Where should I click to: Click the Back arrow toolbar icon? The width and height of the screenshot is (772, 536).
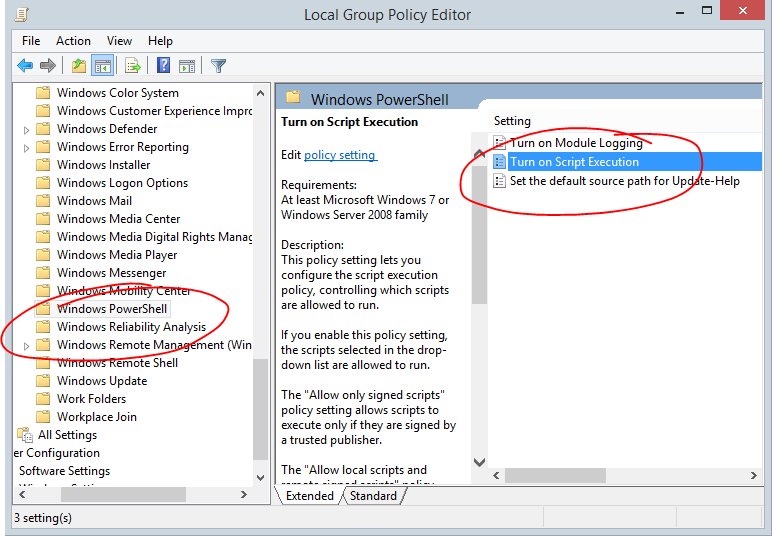click(25, 65)
